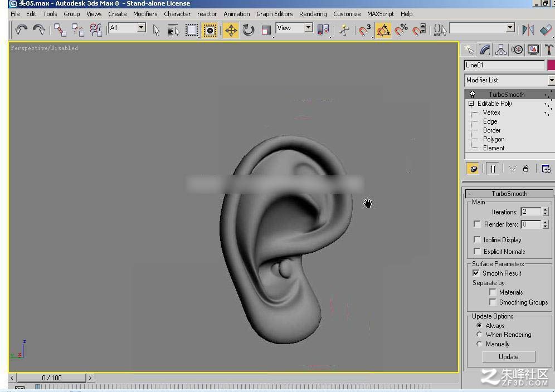
Task: Check the Separate by Materials checkbox
Action: coord(493,292)
